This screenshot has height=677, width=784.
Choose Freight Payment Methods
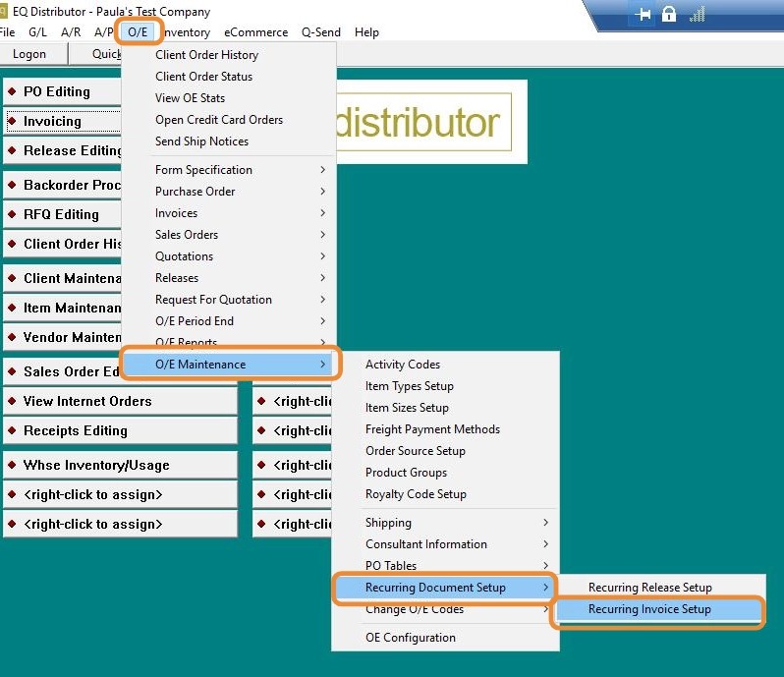445,429
